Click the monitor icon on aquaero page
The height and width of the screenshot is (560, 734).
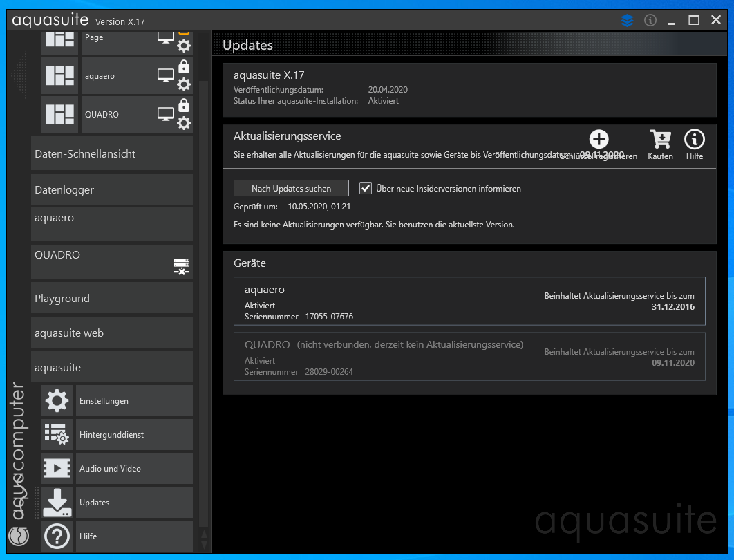[166, 75]
